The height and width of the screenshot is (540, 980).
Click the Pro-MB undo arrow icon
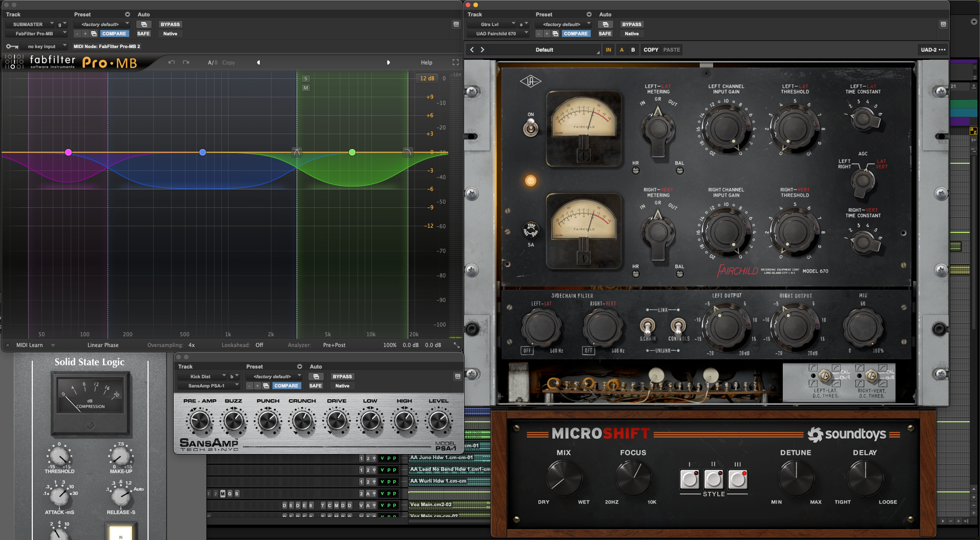click(172, 62)
